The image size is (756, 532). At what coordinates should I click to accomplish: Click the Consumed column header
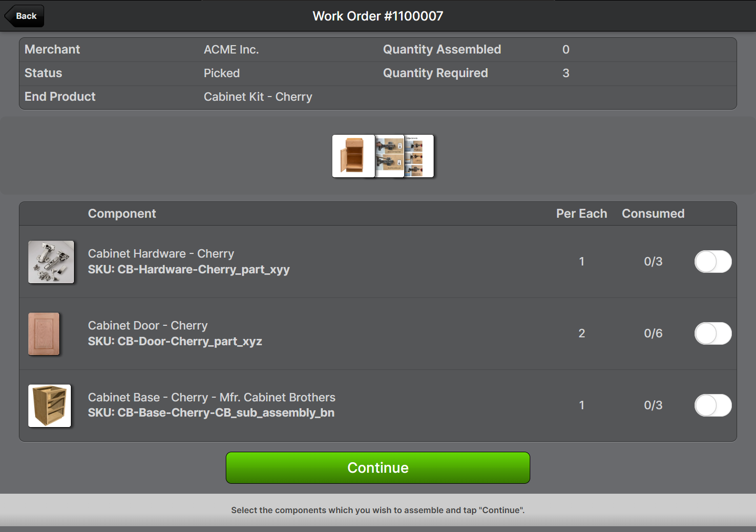pyautogui.click(x=653, y=214)
